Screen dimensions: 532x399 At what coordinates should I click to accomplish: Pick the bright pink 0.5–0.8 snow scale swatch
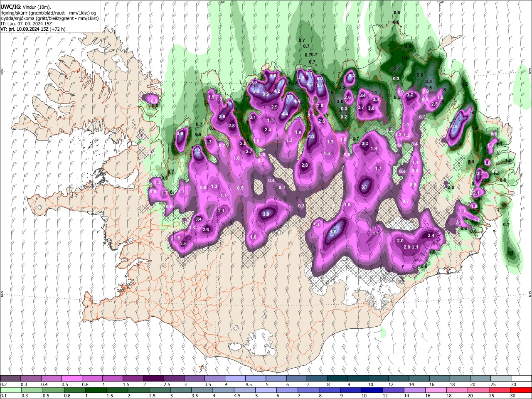point(71,379)
